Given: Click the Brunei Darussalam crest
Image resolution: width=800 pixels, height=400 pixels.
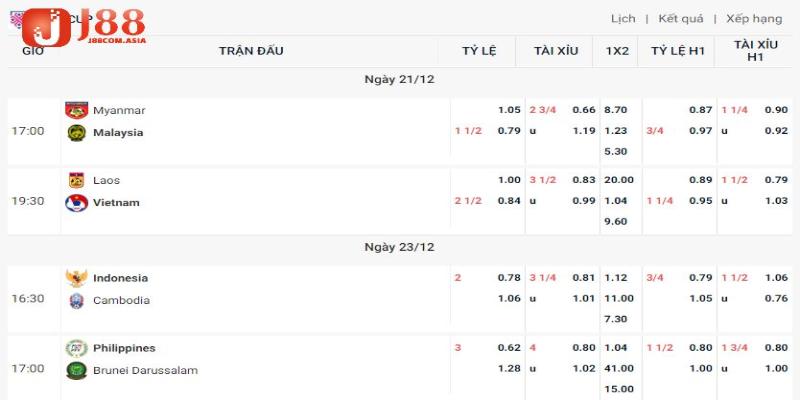Looking at the screenshot, I should click(x=77, y=370).
